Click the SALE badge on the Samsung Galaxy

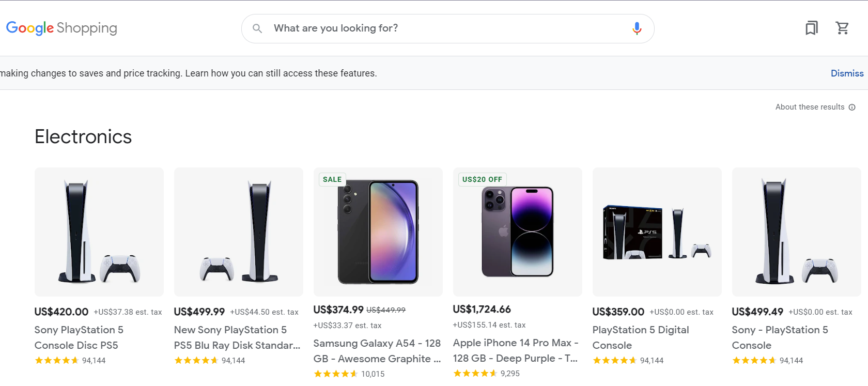[332, 179]
